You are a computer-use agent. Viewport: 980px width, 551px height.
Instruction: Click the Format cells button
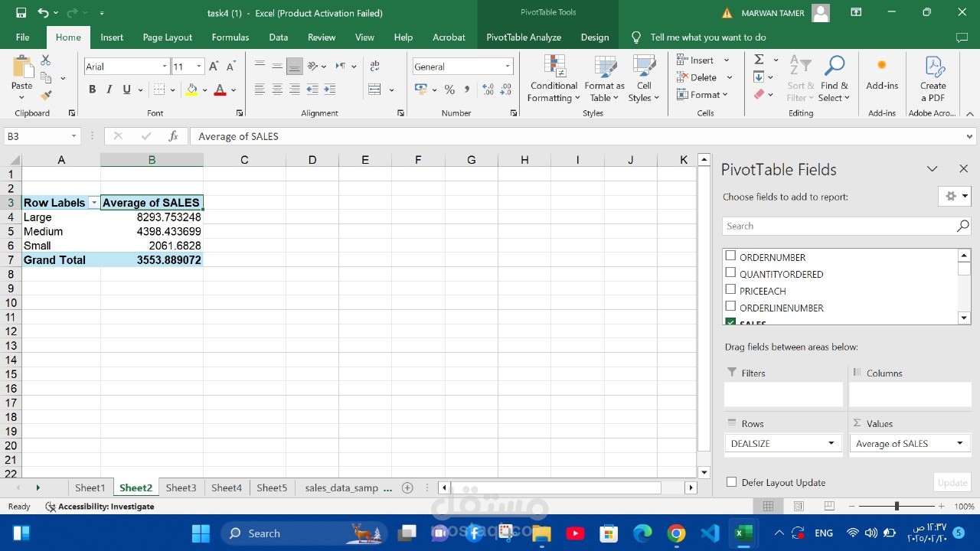[x=702, y=95]
